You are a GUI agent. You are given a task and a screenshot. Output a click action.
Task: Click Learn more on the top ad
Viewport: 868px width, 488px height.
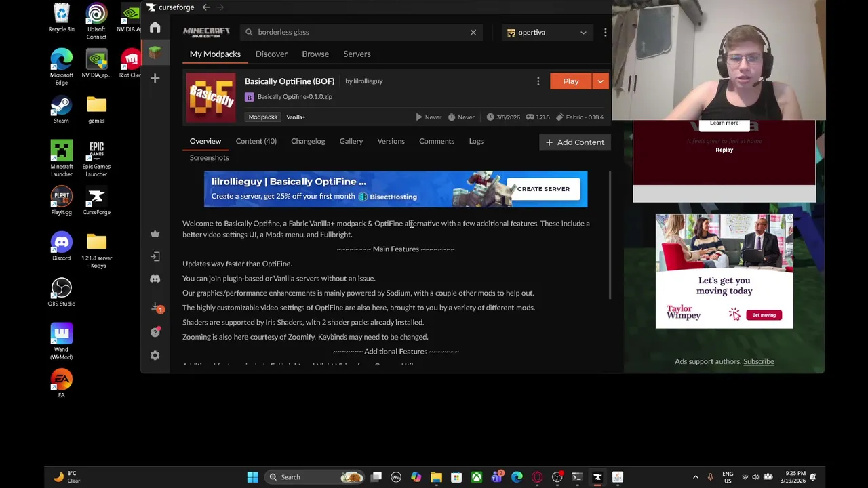click(x=724, y=123)
